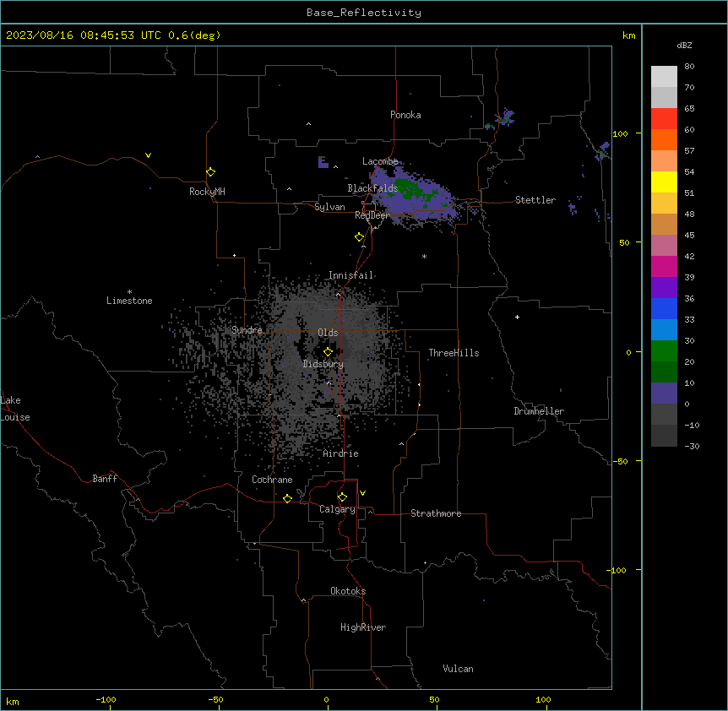
Task: Click the yellow diamond marker south of RedDeer
Action: [x=360, y=237]
